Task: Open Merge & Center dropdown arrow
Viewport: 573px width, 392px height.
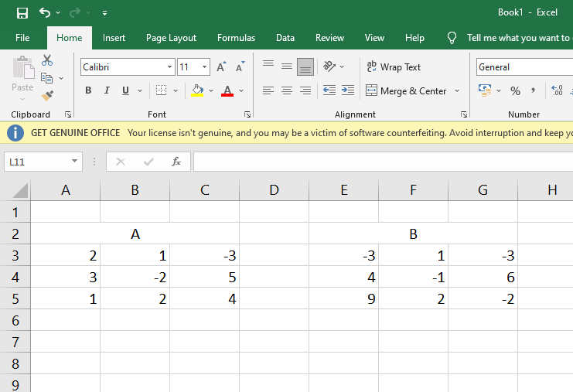Action: pyautogui.click(x=457, y=90)
